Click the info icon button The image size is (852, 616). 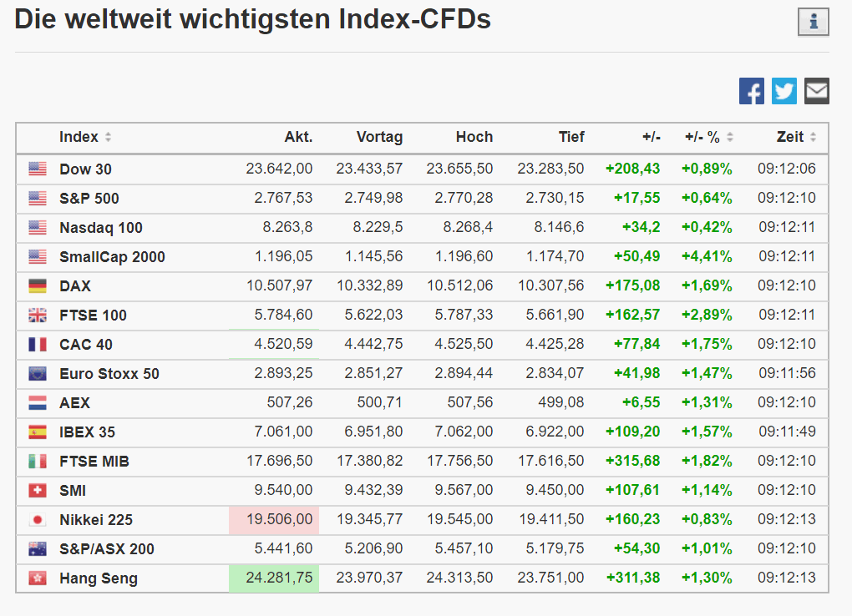coord(813,23)
